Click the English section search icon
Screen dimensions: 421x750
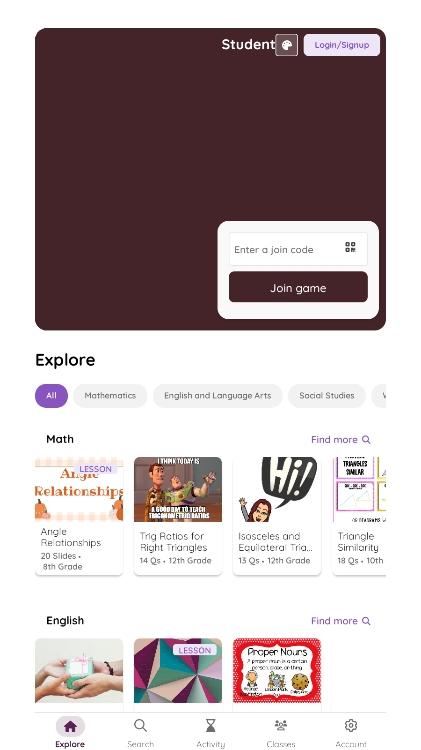(x=366, y=621)
